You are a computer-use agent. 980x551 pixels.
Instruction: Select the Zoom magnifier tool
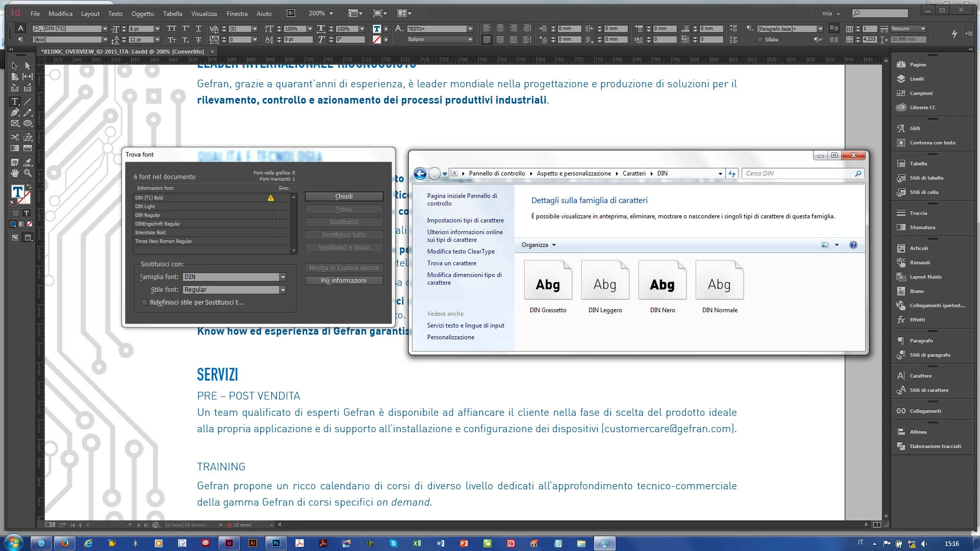28,173
